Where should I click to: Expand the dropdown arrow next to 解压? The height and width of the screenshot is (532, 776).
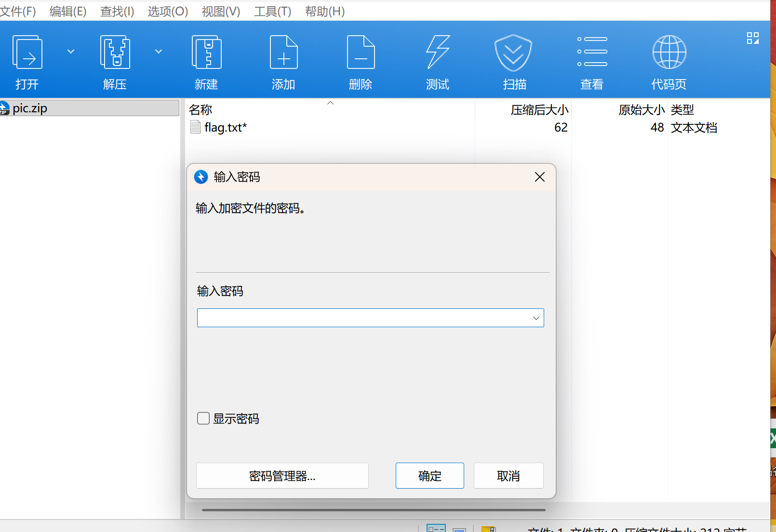click(x=159, y=52)
